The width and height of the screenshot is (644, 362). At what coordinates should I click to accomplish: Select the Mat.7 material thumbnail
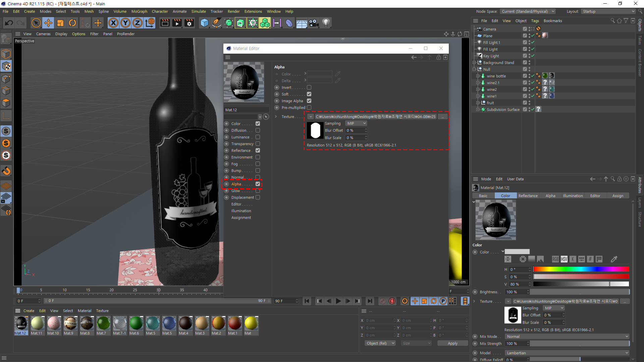pyautogui.click(x=103, y=323)
